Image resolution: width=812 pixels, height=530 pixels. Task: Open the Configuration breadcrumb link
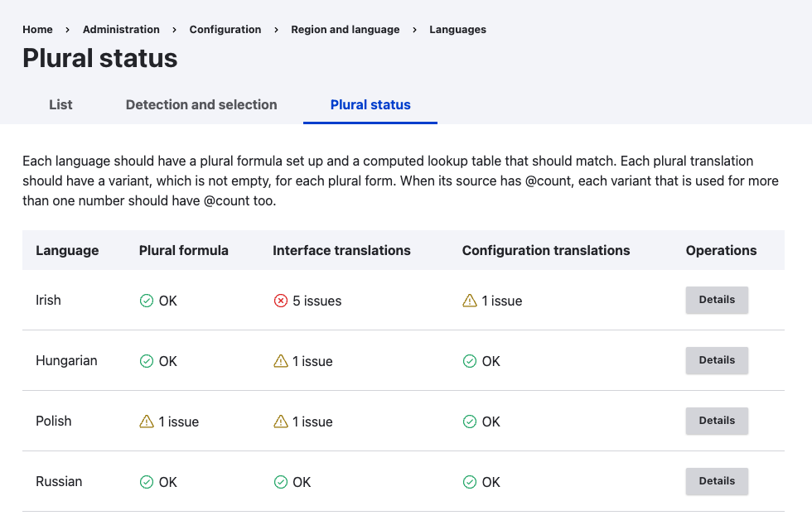pyautogui.click(x=225, y=30)
